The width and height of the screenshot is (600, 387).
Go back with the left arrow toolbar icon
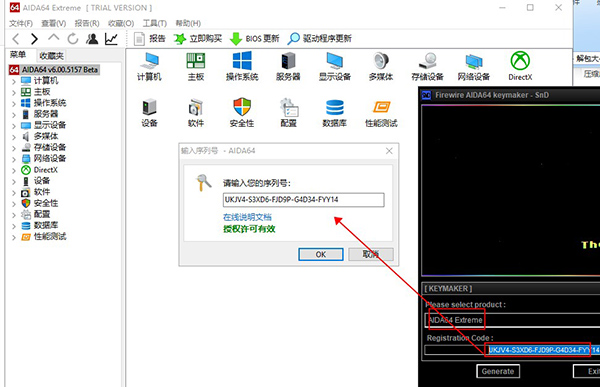click(x=16, y=39)
